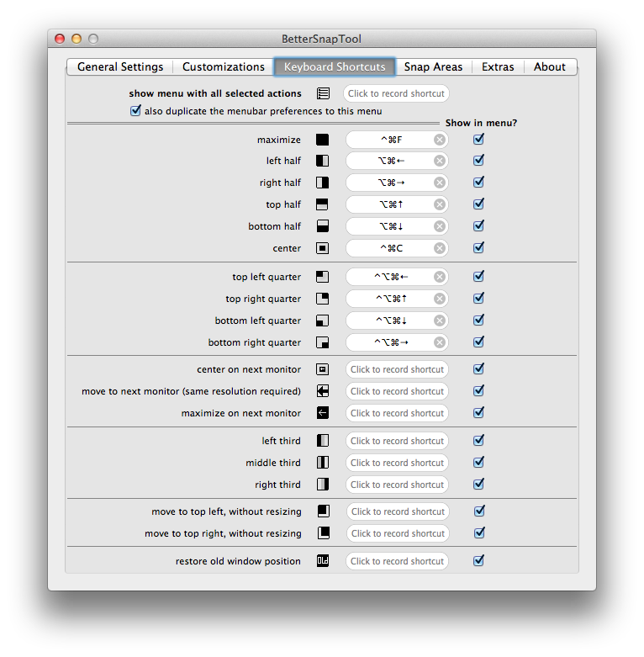Open the About tab

click(x=550, y=67)
